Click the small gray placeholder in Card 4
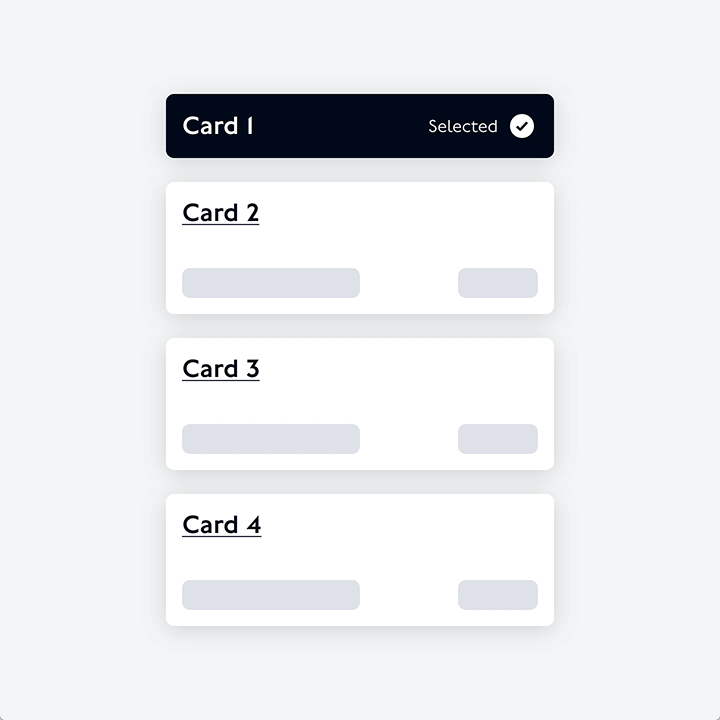Image resolution: width=720 pixels, height=720 pixels. [x=498, y=595]
